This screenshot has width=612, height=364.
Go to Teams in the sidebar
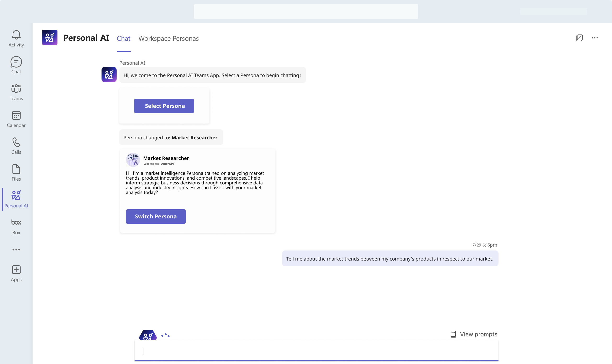(x=16, y=92)
